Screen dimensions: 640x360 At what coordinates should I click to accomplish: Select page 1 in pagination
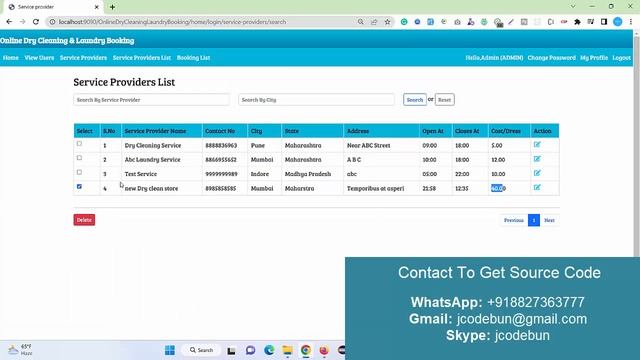[x=533, y=220]
